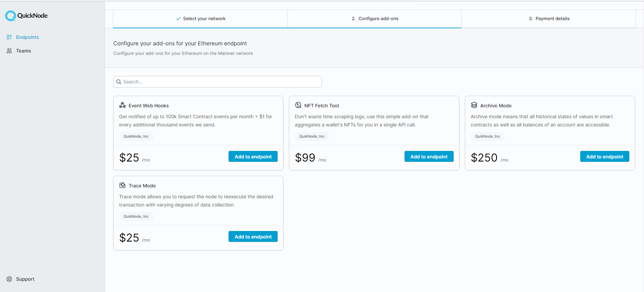Click the QuickNode logo
This screenshot has width=644, height=292.
pyautogui.click(x=26, y=16)
